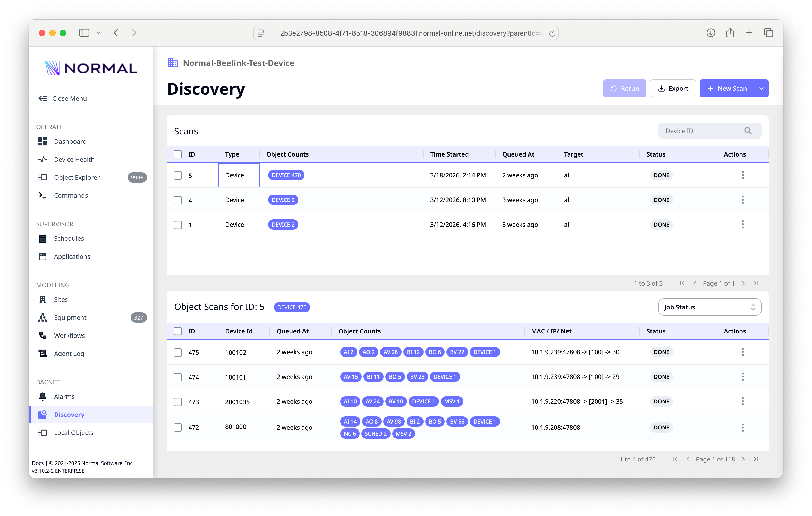Go to Local Objects menu item
Screen dimensions: 812x516
click(73, 432)
